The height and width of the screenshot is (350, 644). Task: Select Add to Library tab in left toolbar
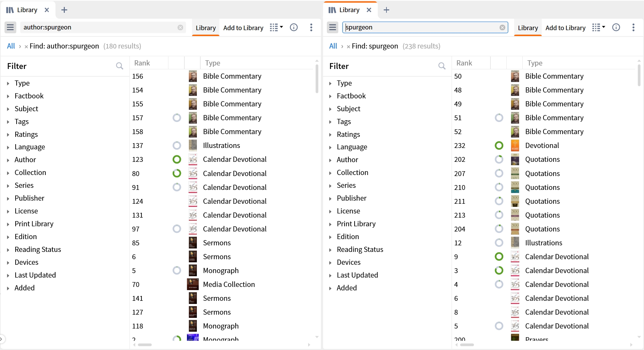click(x=243, y=28)
